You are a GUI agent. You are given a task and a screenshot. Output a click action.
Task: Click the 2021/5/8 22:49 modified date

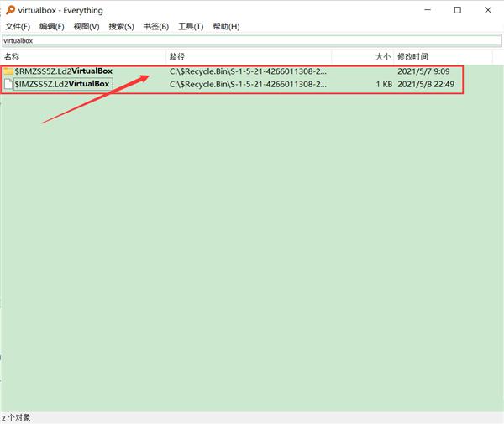coord(426,85)
